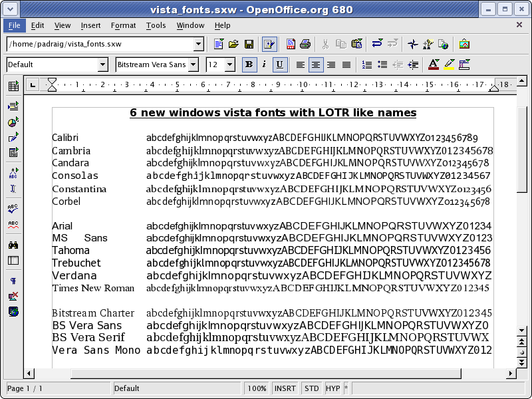Increase indent icon

click(413, 65)
